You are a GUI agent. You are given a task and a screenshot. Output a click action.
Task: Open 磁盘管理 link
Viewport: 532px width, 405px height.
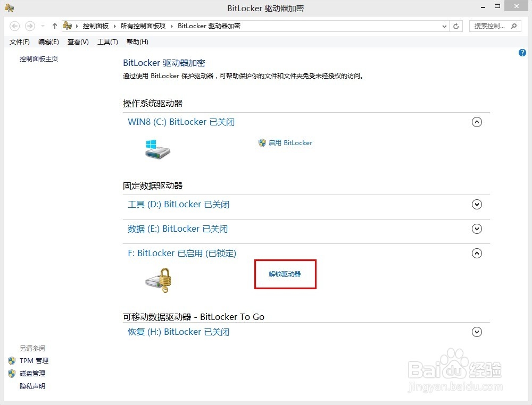click(32, 374)
